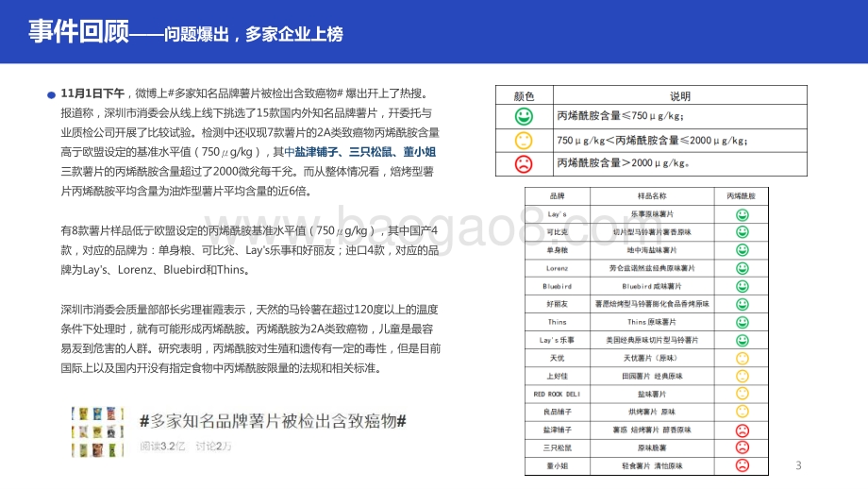Click the 说明 legend header cell

pos(680,95)
